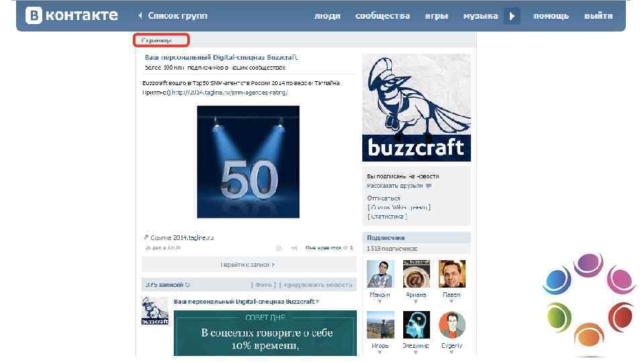This screenshot has width=644, height=362.
Task: Click the buzzcraft bird page avatar
Action: [417, 107]
